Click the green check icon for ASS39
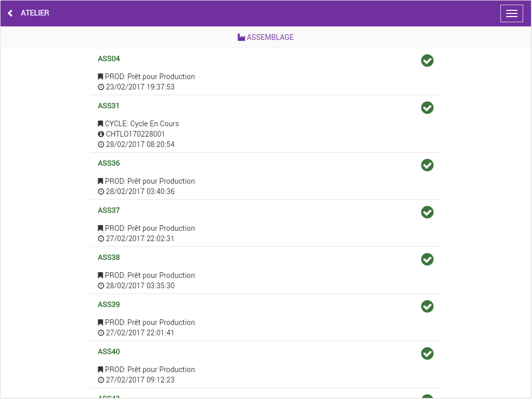The image size is (532, 399). pos(427,306)
